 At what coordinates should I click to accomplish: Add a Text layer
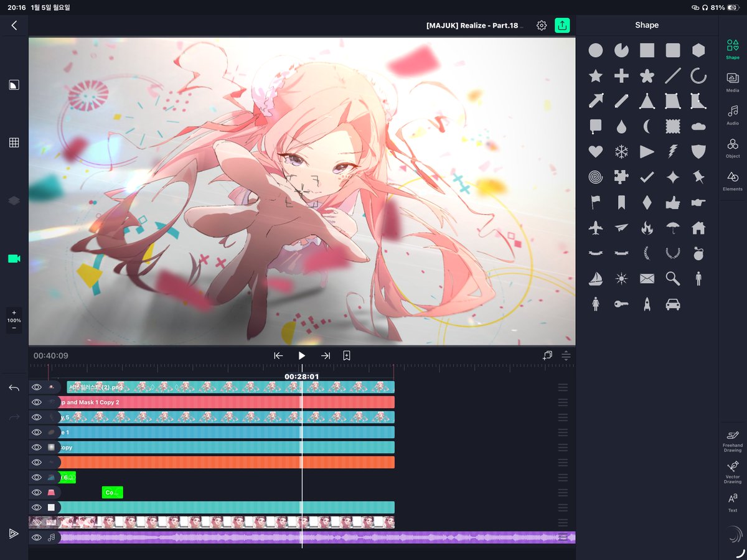pyautogui.click(x=733, y=503)
